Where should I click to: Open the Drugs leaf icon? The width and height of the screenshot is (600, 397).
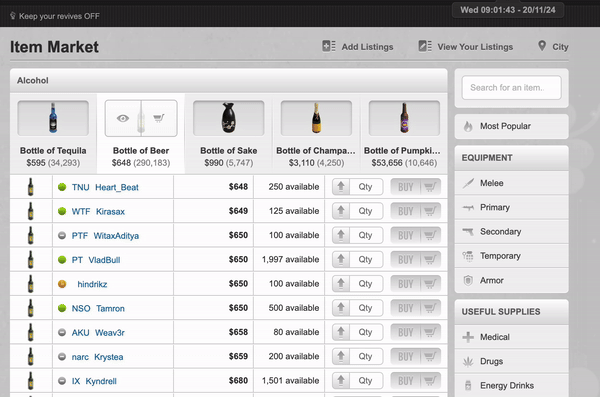coord(468,361)
